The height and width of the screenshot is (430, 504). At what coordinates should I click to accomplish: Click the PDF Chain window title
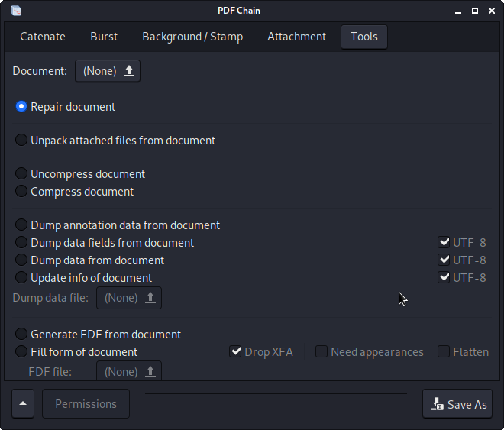click(x=239, y=11)
